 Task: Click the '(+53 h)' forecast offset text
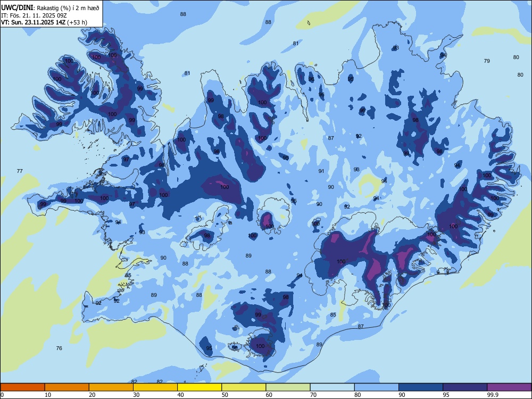point(77,22)
